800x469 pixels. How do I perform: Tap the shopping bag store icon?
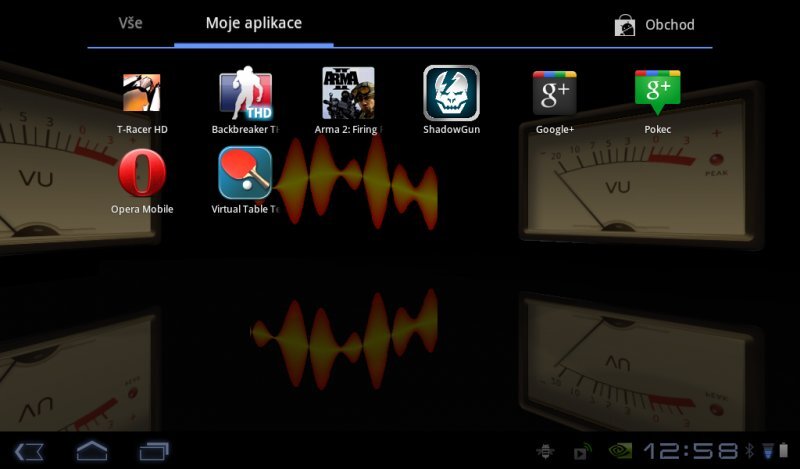pos(625,25)
